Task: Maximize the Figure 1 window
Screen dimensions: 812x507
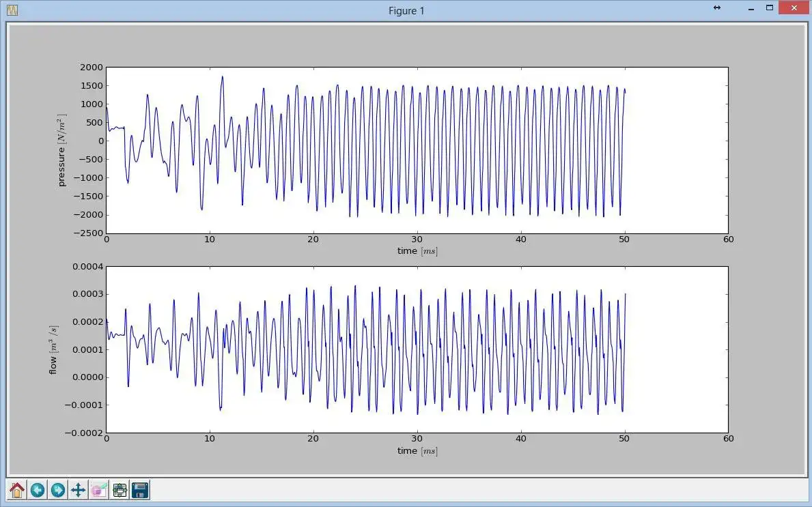Action: (x=770, y=8)
